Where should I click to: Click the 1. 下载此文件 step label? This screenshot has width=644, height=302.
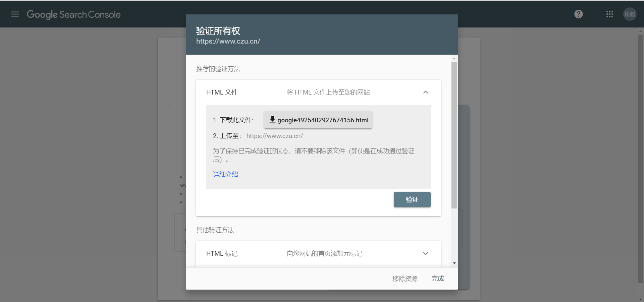(233, 120)
